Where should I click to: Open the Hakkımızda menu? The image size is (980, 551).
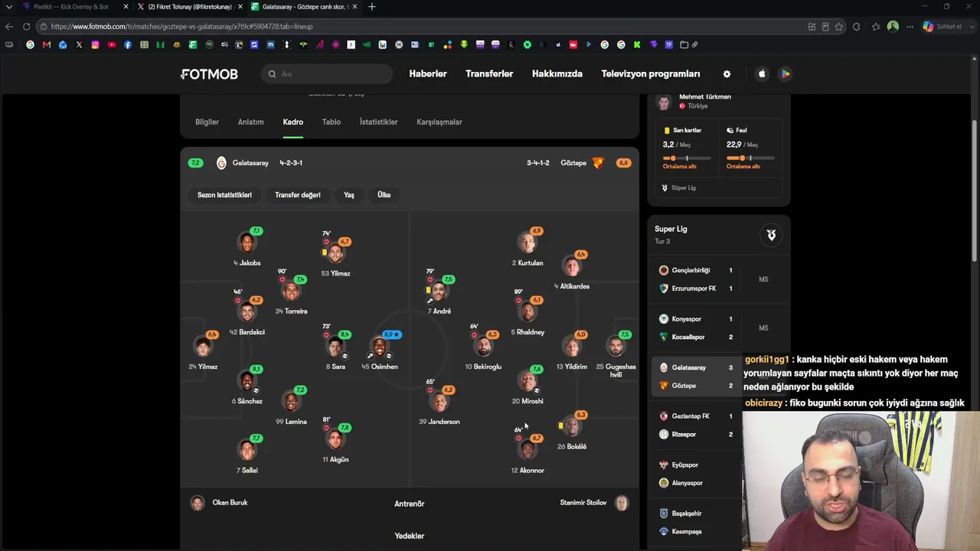coord(557,74)
